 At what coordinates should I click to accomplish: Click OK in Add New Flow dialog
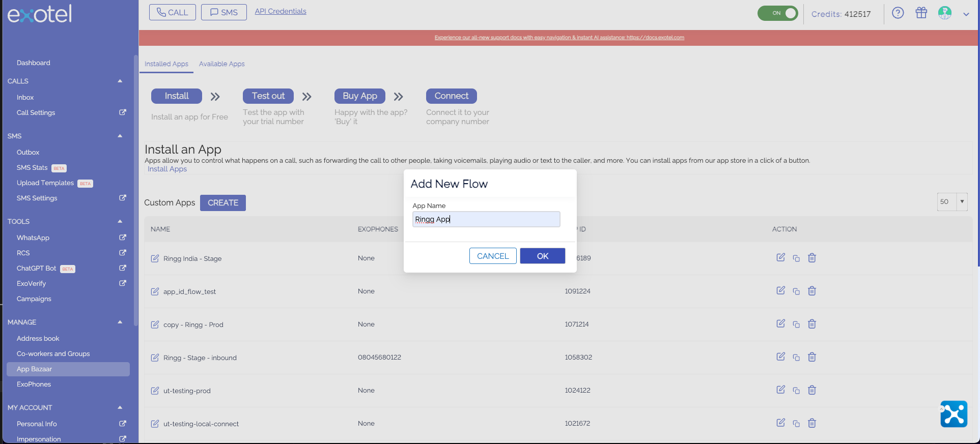[543, 256]
